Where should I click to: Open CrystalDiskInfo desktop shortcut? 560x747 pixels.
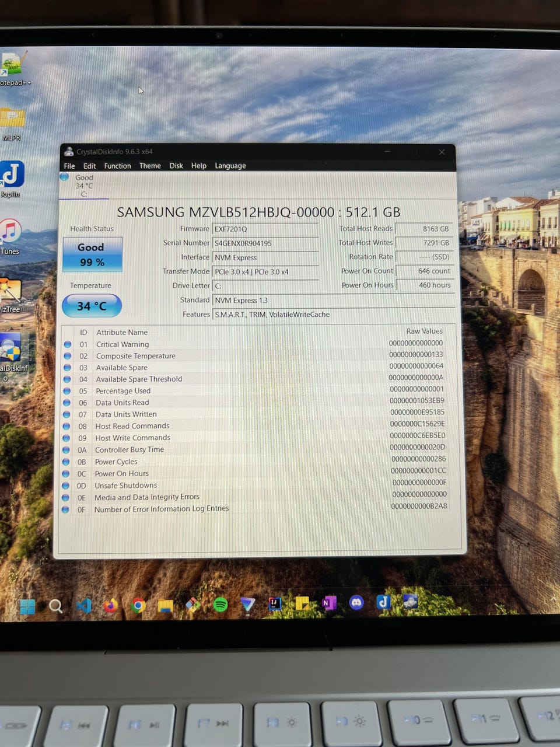[x=12, y=356]
